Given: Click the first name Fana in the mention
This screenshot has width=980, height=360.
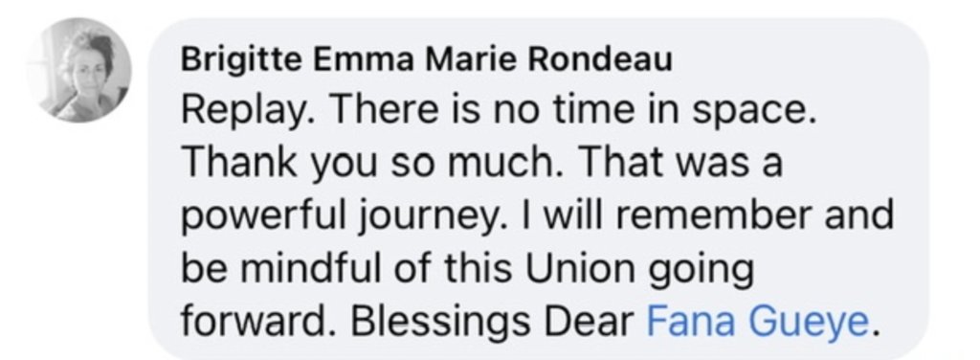Looking at the screenshot, I should pyautogui.click(x=694, y=322).
